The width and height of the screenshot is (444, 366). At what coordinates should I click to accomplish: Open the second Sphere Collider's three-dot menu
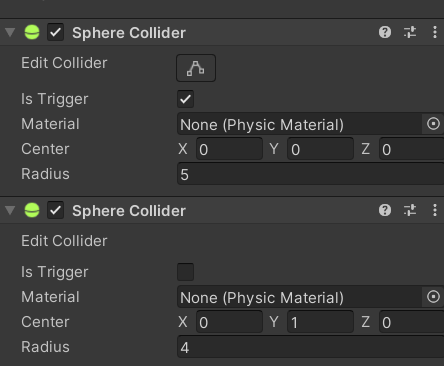coord(435,210)
